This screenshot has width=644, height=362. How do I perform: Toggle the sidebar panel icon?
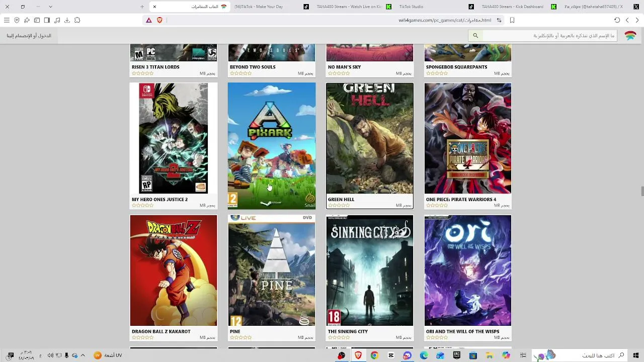click(x=47, y=20)
